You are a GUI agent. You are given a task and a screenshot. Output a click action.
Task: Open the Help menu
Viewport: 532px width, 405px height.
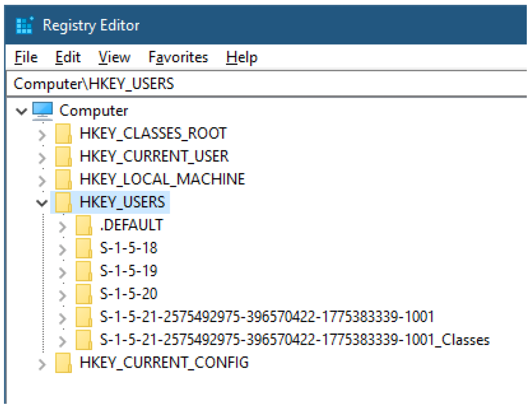point(242,57)
